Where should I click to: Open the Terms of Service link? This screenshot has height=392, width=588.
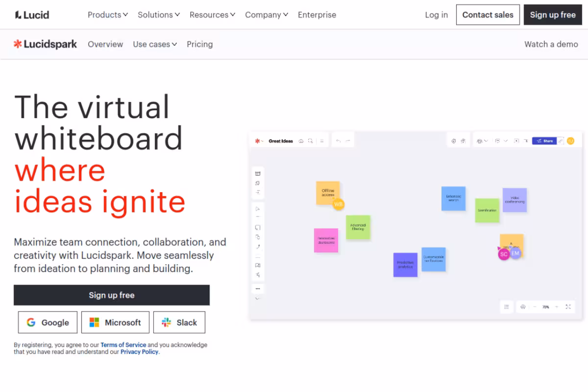coord(123,345)
